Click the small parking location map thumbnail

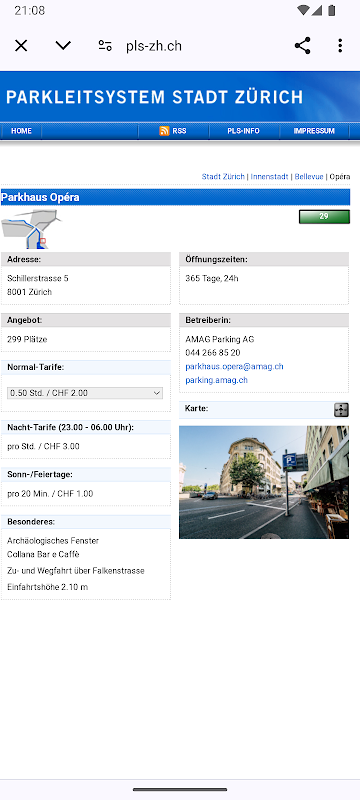coord(31,229)
